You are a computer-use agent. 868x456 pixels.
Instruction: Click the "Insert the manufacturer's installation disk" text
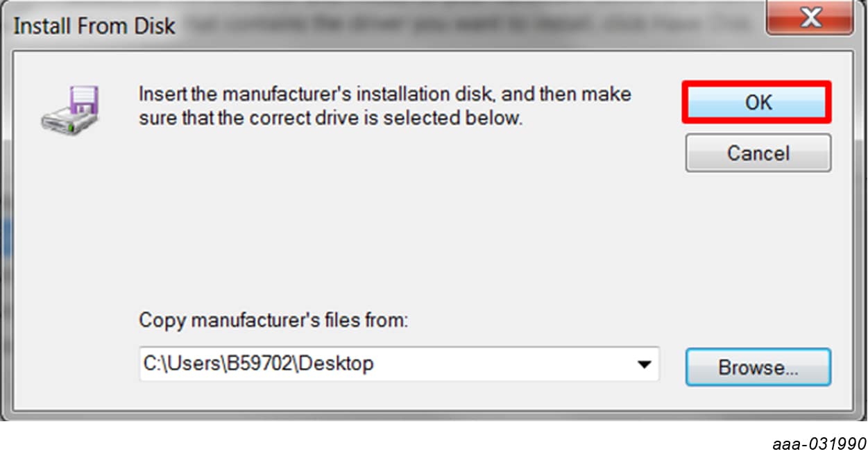[x=385, y=94]
